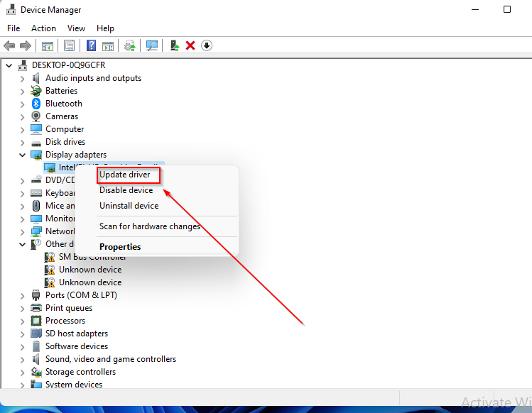The image size is (532, 413).
Task: Show or hide the action pane icon
Action: [x=108, y=46]
